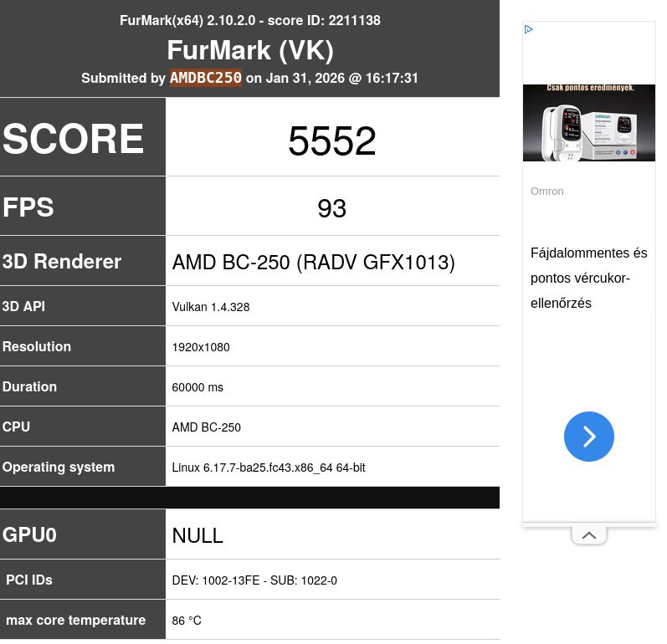The height and width of the screenshot is (644, 667).
Task: Click the Omron advertiser name
Action: tap(547, 192)
